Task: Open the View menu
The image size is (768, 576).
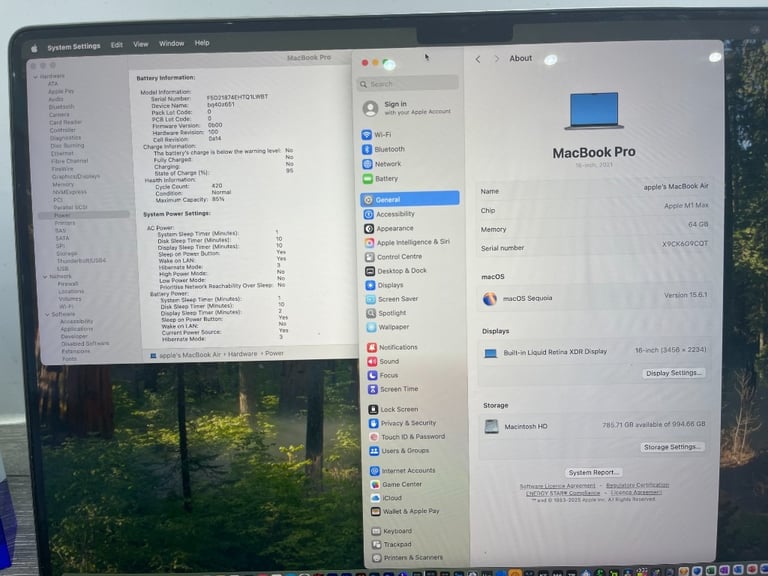Action: [x=141, y=45]
